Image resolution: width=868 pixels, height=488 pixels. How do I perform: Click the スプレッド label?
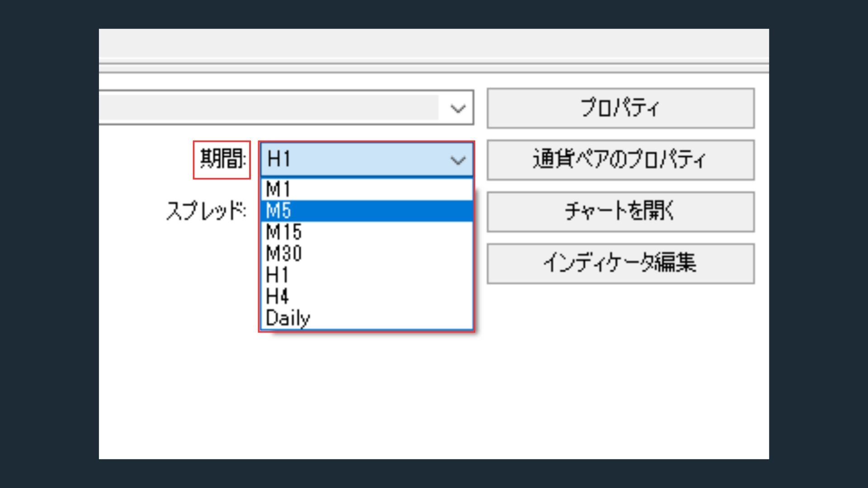(207, 211)
